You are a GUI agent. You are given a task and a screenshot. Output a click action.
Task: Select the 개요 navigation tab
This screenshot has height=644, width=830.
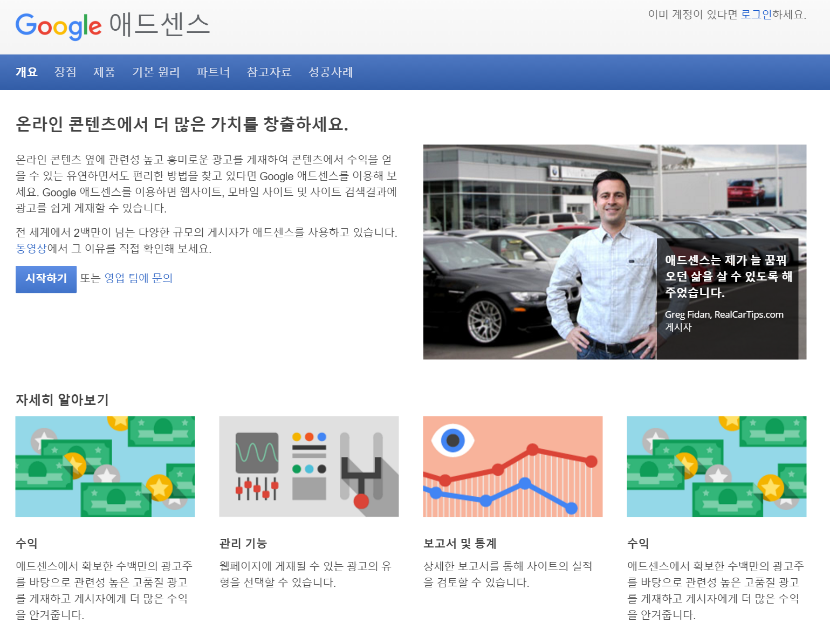point(26,72)
